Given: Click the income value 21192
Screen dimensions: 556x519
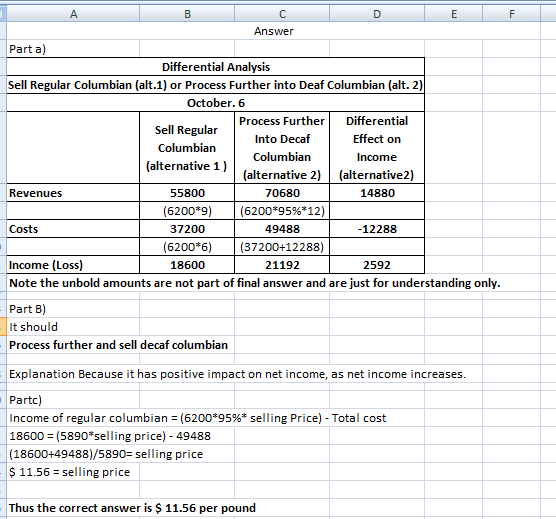Looking at the screenshot, I should (282, 265).
